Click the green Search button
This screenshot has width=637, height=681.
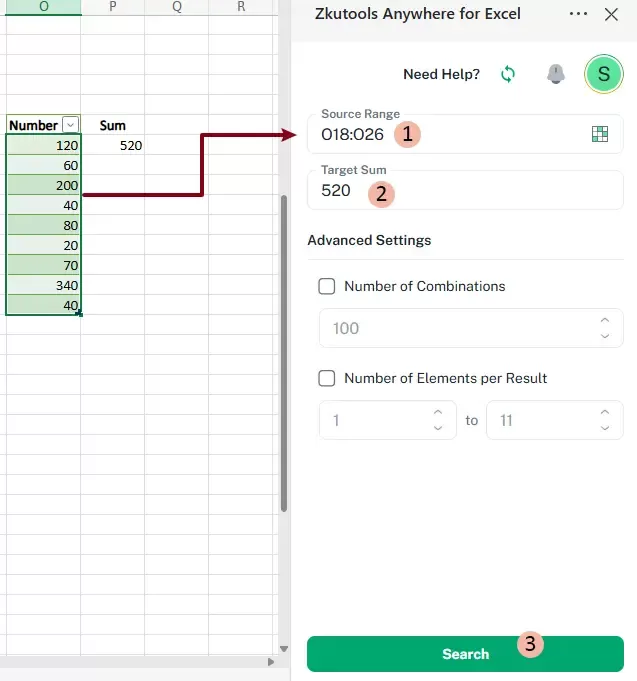click(x=465, y=654)
